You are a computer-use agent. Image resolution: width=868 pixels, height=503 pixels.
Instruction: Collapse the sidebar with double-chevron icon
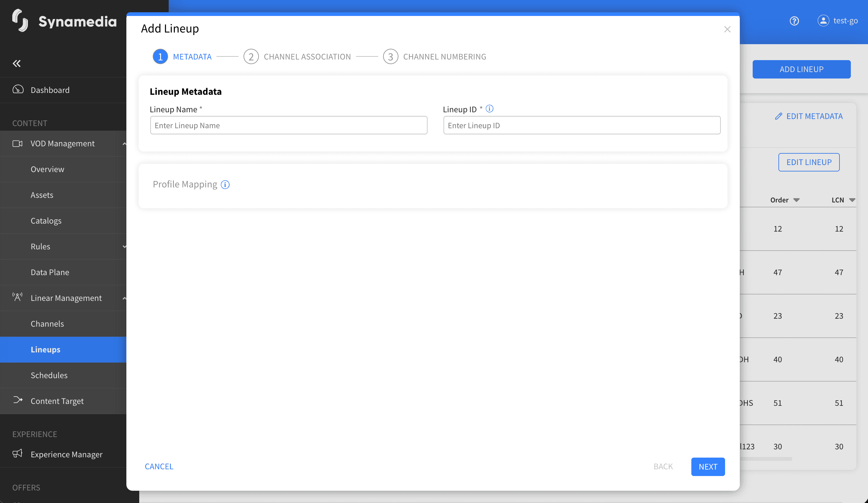[17, 63]
